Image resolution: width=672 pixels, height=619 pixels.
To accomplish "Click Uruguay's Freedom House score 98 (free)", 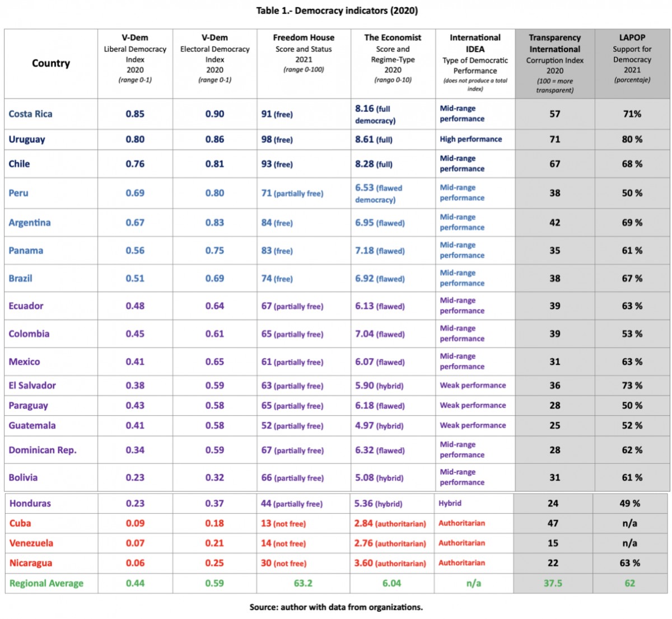I will tap(277, 139).
